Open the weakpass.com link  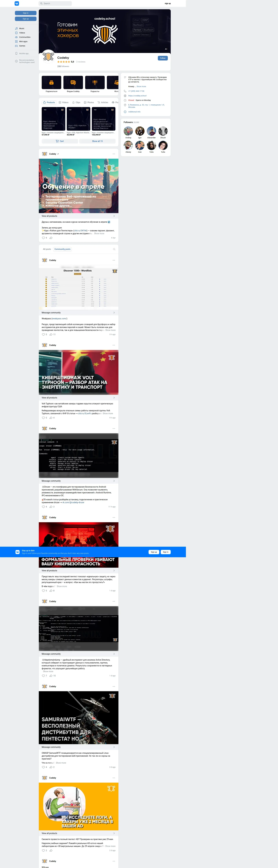59,318
